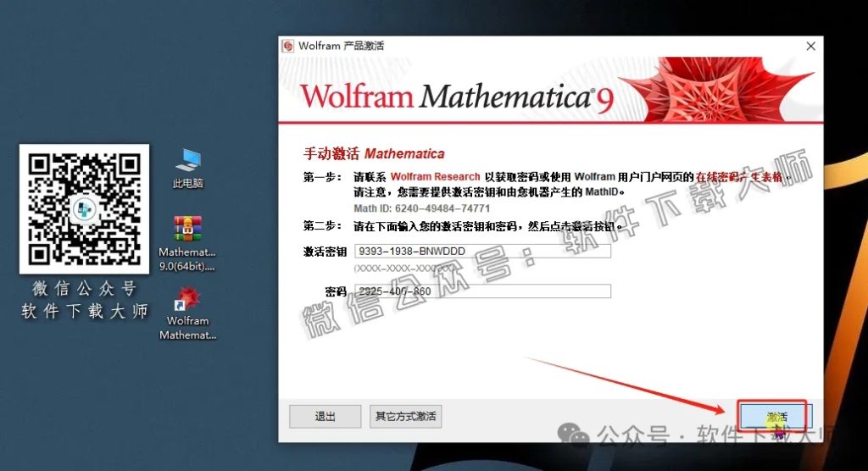This screenshot has height=471, width=868.
Task: Open the 此电脑 desktop icon
Action: (188, 169)
